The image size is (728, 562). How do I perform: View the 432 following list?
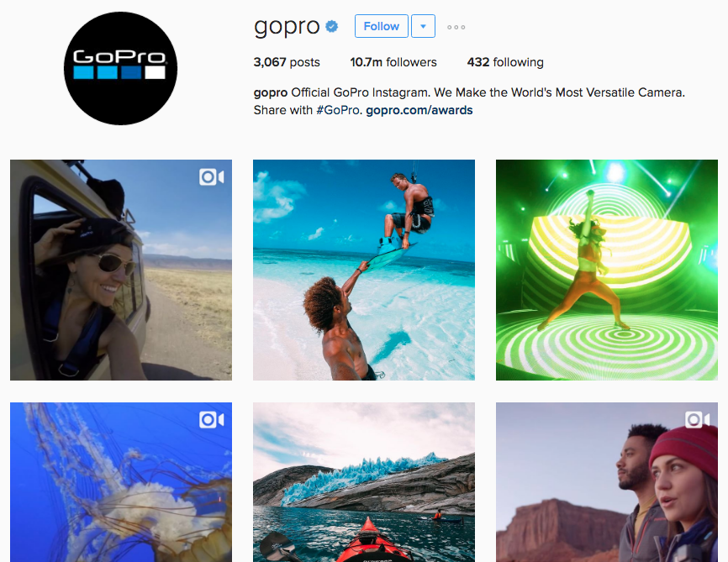pos(505,62)
